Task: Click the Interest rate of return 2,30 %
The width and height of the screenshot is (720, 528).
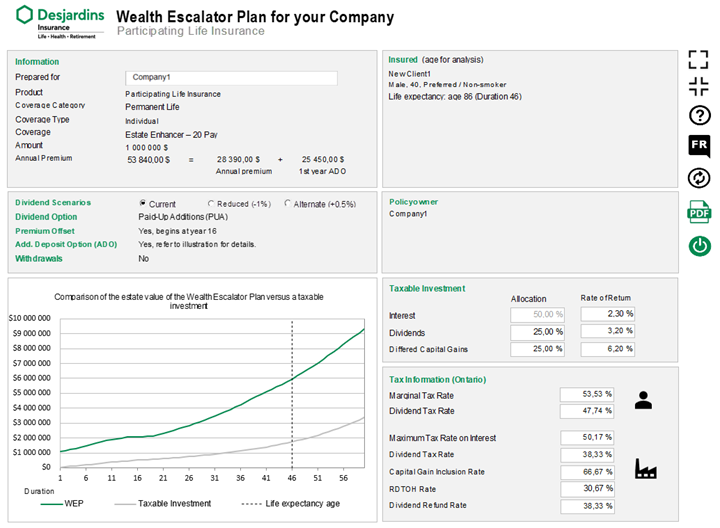Action: 608,314
